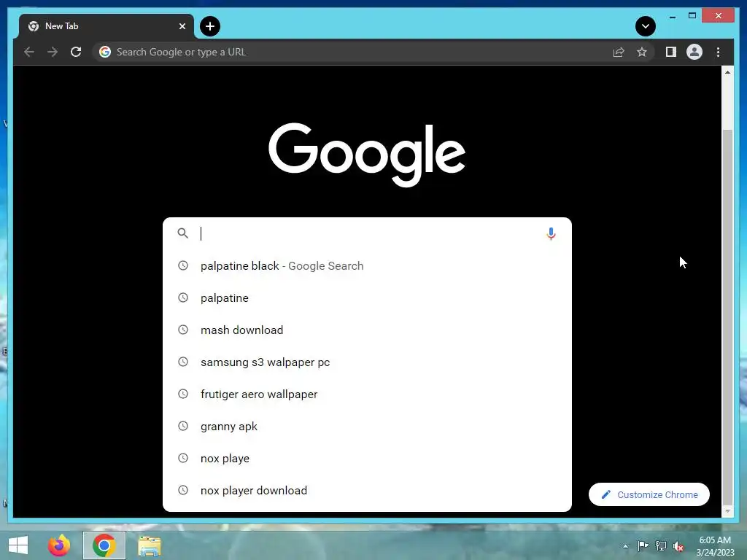Select the 'mash download' suggestion
This screenshot has width=747, height=560.
click(367, 330)
